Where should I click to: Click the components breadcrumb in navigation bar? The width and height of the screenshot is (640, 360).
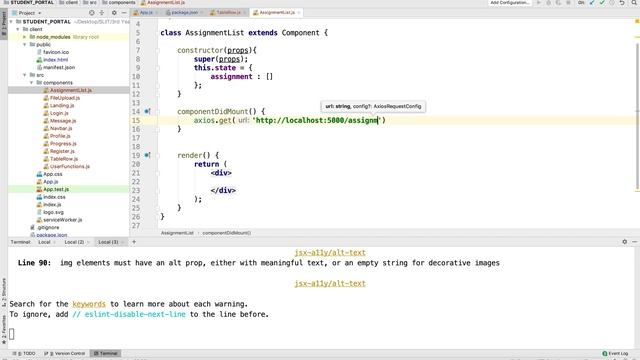(119, 2)
